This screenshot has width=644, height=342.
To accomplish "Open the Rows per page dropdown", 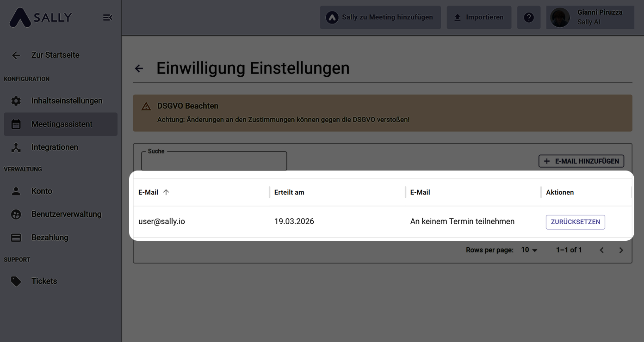I will click(529, 250).
